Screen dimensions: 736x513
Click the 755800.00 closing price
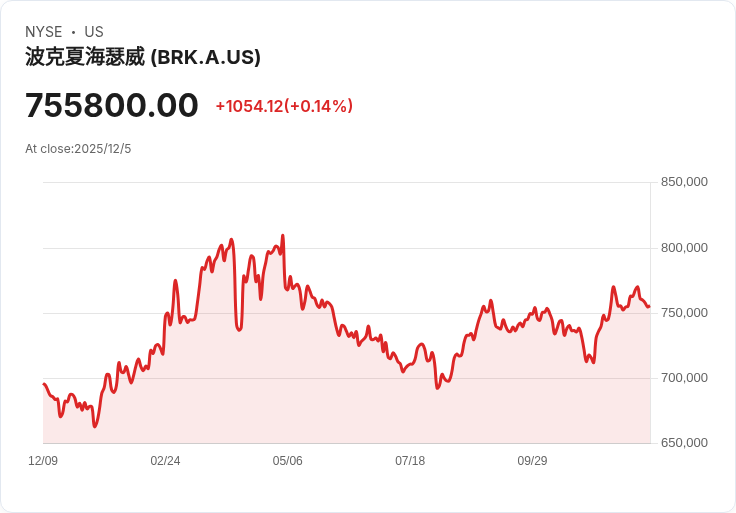(112, 105)
